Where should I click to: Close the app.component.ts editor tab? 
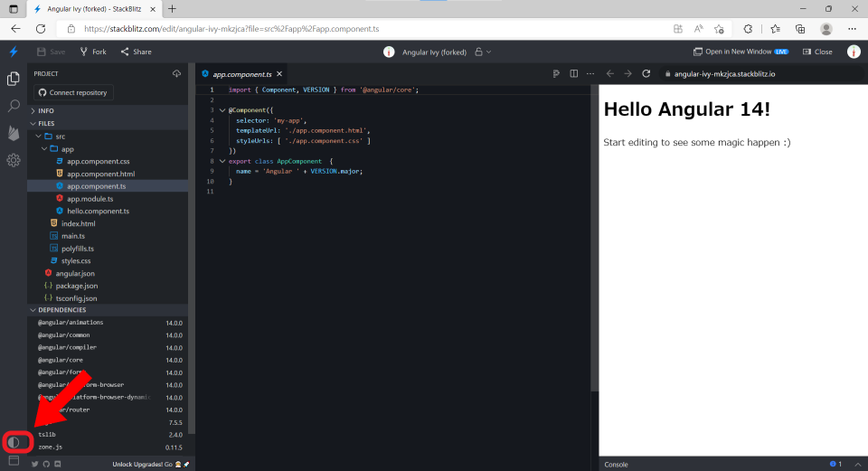(279, 73)
